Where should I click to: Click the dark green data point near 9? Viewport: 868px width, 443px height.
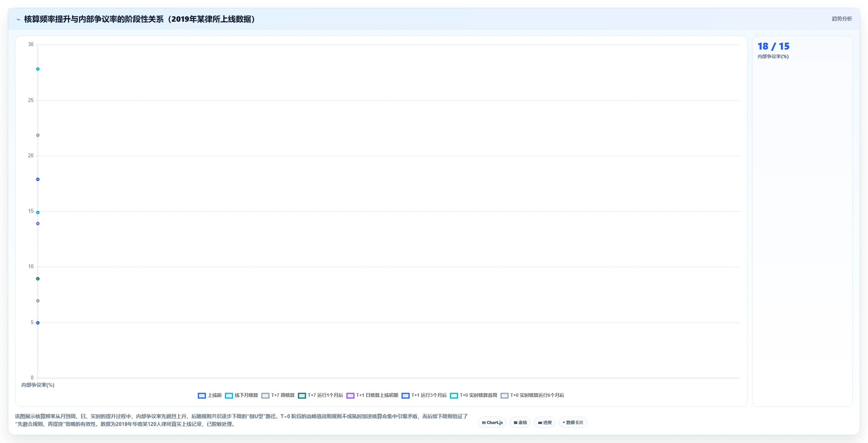[38, 279]
